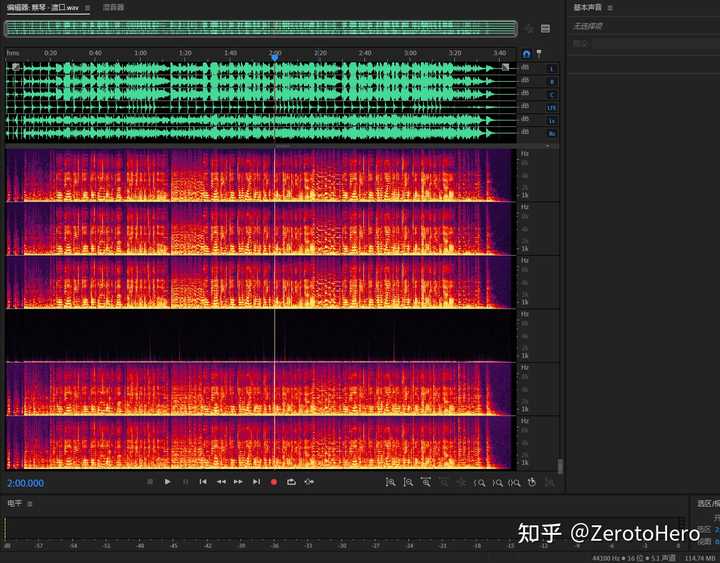720x563 pixels.
Task: Click Zoom In at Out Point icon
Action: 497,483
